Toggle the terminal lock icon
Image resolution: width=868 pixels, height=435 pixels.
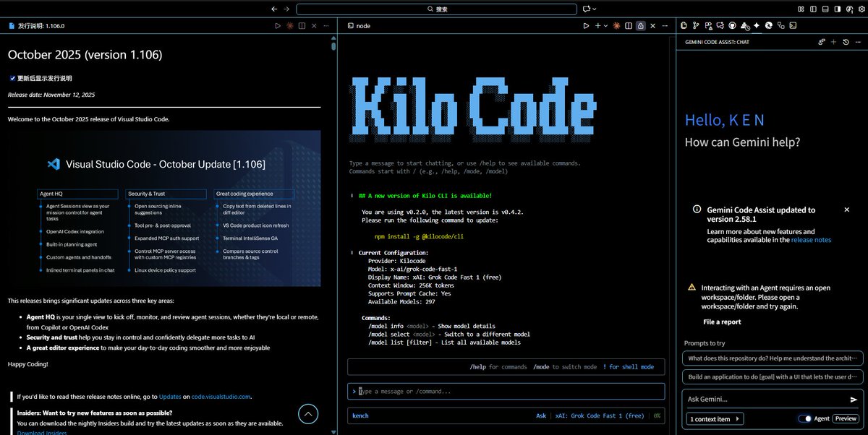coord(640,25)
